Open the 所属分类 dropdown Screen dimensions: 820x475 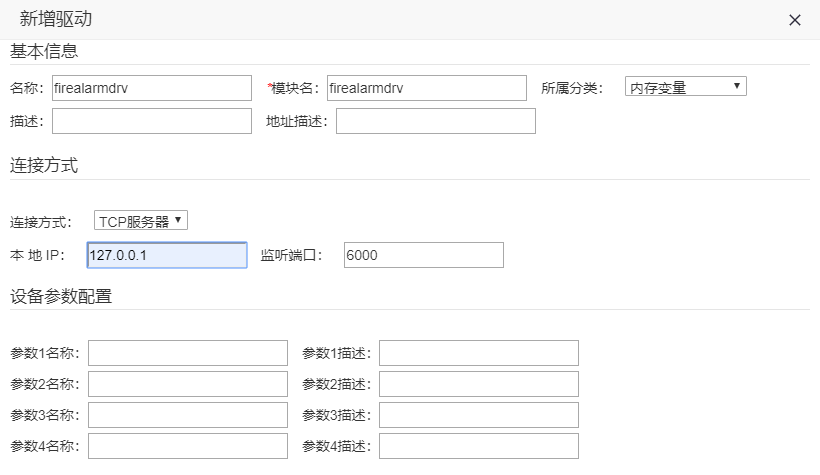coord(685,86)
